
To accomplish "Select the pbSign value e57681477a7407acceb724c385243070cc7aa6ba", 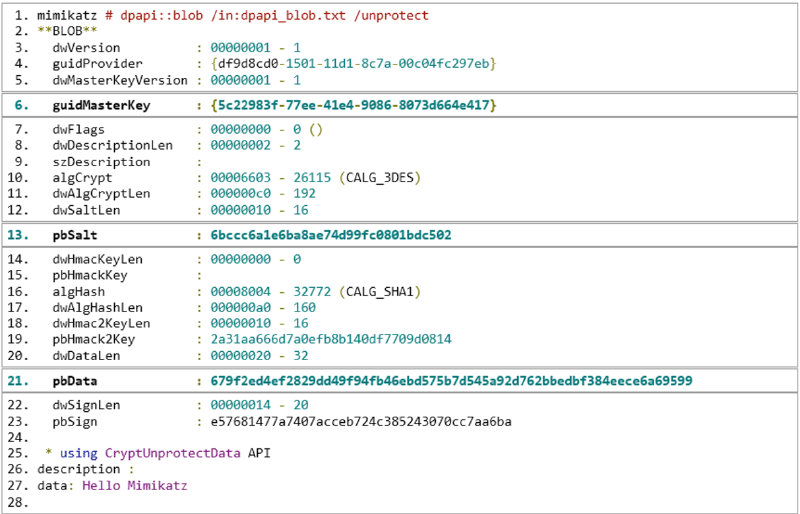I will click(361, 422).
